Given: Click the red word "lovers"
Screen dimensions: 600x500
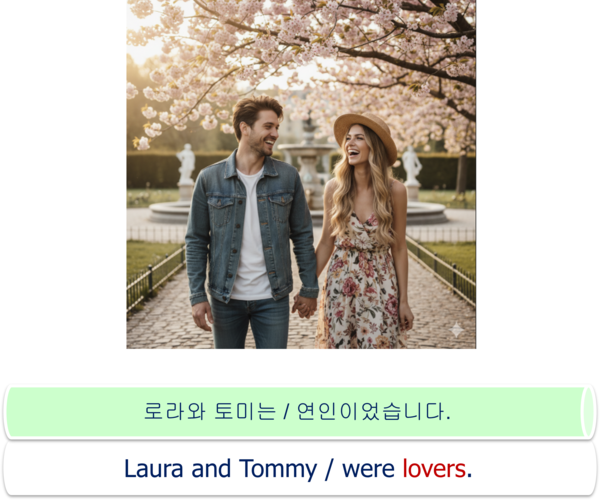Looking at the screenshot, I should click(434, 469).
